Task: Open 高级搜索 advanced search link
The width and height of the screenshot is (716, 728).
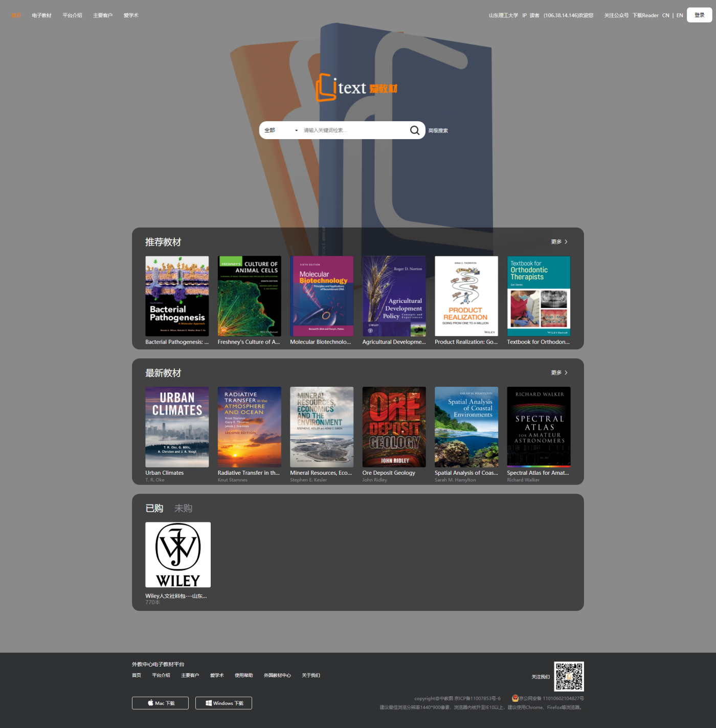Action: [438, 131]
